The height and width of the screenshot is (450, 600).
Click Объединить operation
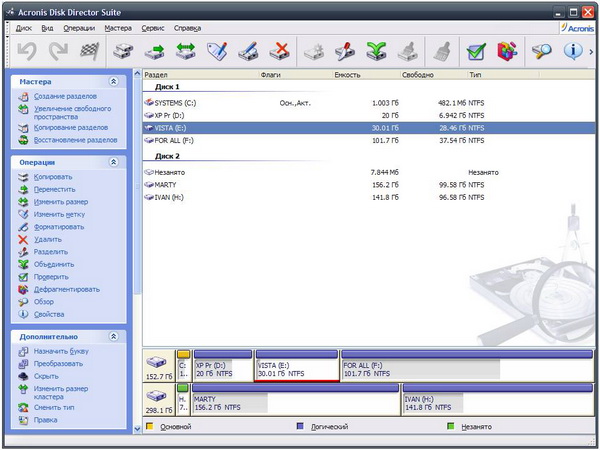[x=54, y=265]
